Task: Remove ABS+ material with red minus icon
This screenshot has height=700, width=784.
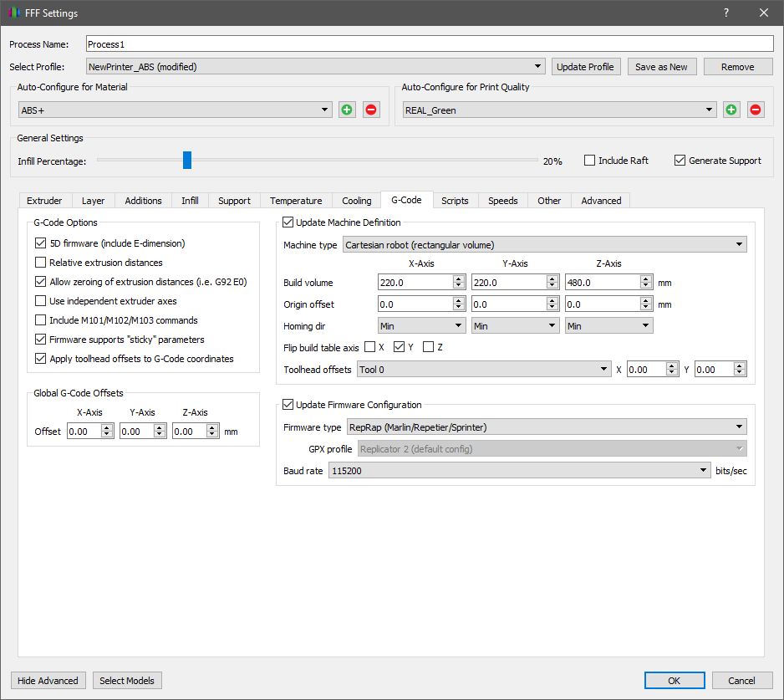Action: click(370, 110)
